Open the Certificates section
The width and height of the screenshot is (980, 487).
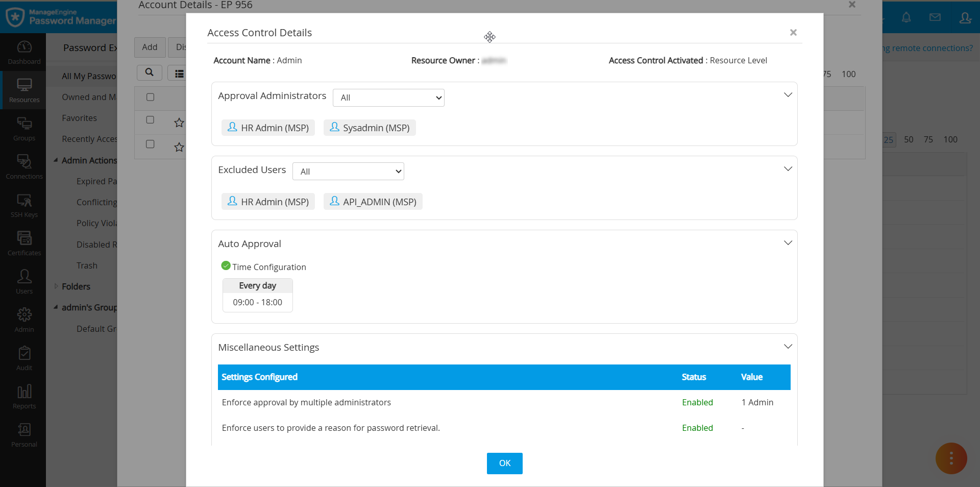(x=23, y=243)
